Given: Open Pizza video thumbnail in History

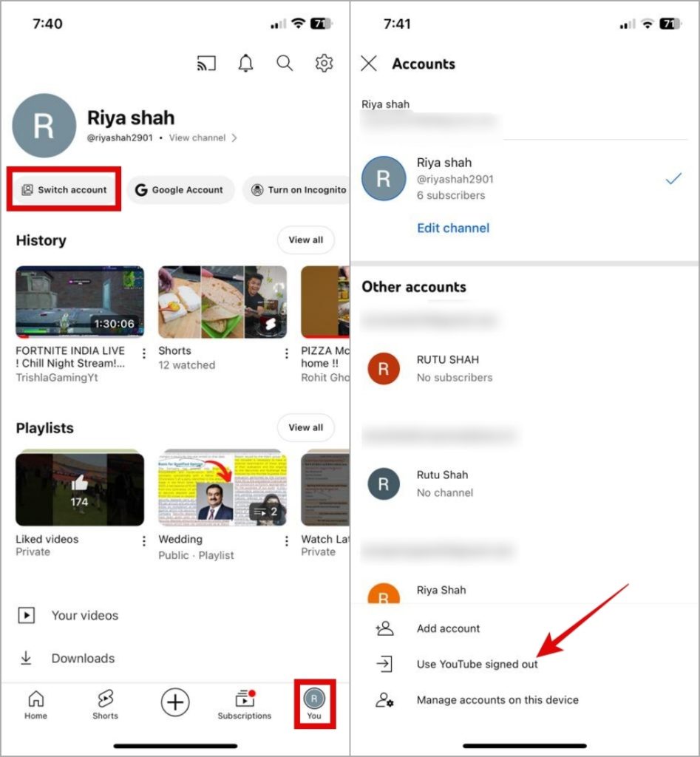Looking at the screenshot, I should (x=325, y=302).
